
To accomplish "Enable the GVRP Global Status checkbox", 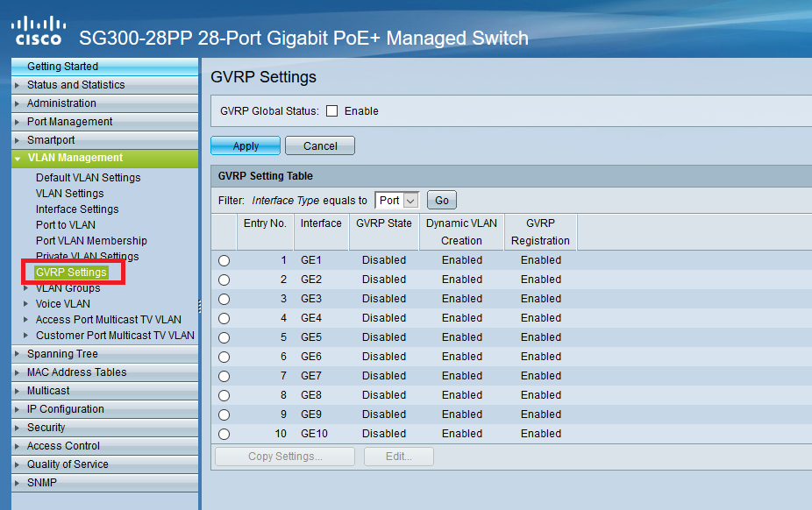I will click(332, 111).
